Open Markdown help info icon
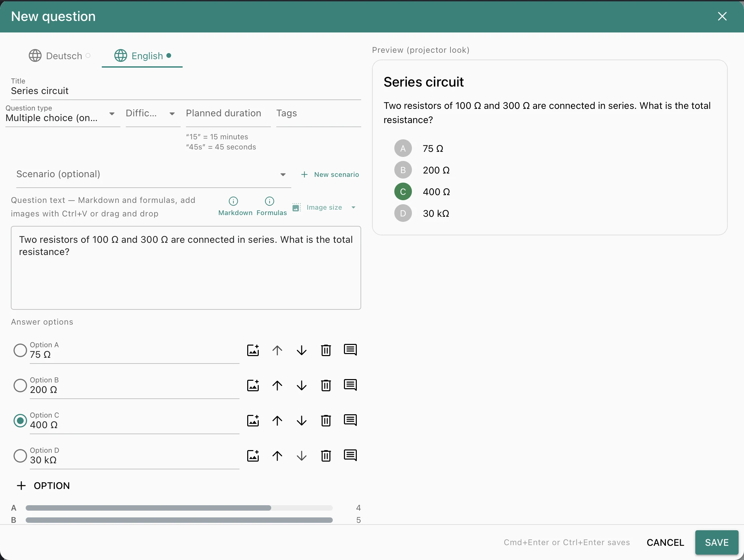Screen dimensions: 744x560 [233, 201]
